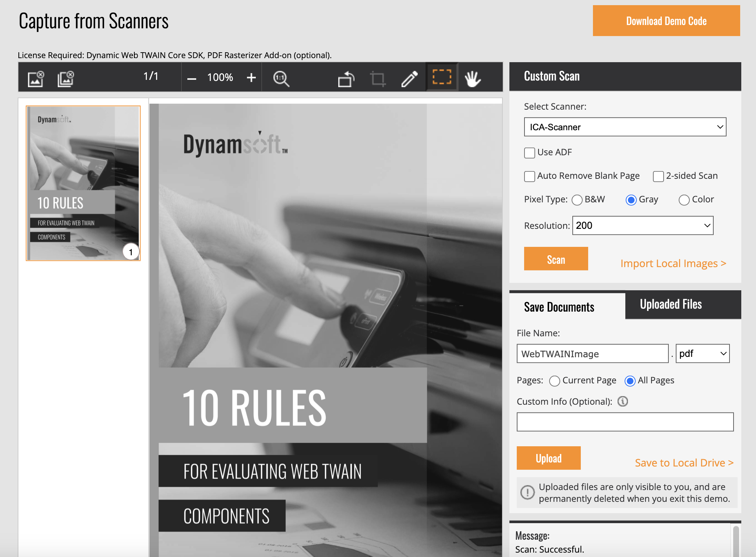
Task: Zoom in with the plus icon
Action: coord(251,78)
